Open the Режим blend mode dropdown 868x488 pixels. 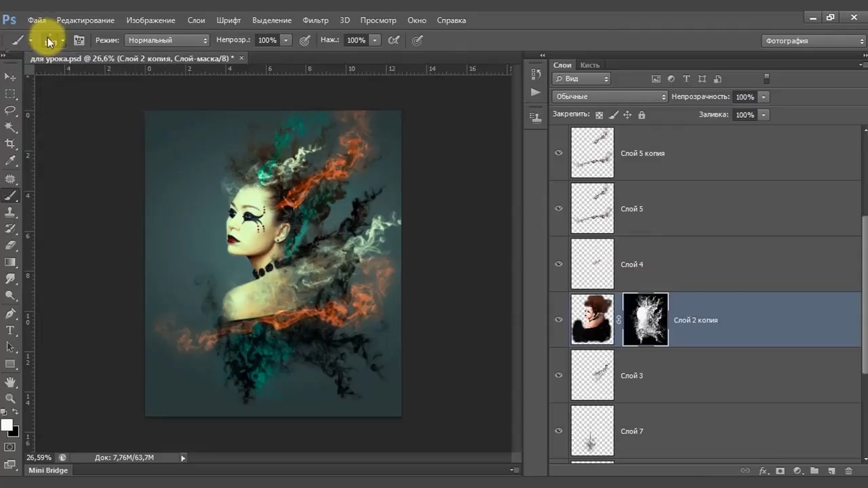[167, 41]
